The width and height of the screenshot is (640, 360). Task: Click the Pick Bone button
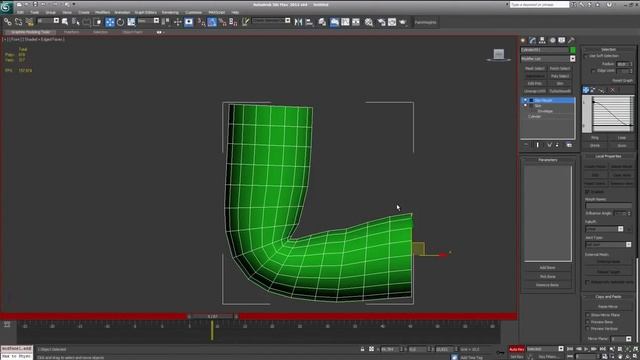click(547, 276)
